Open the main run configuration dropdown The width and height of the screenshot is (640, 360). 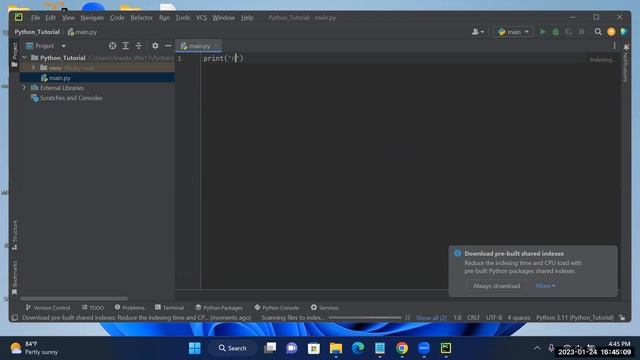513,32
